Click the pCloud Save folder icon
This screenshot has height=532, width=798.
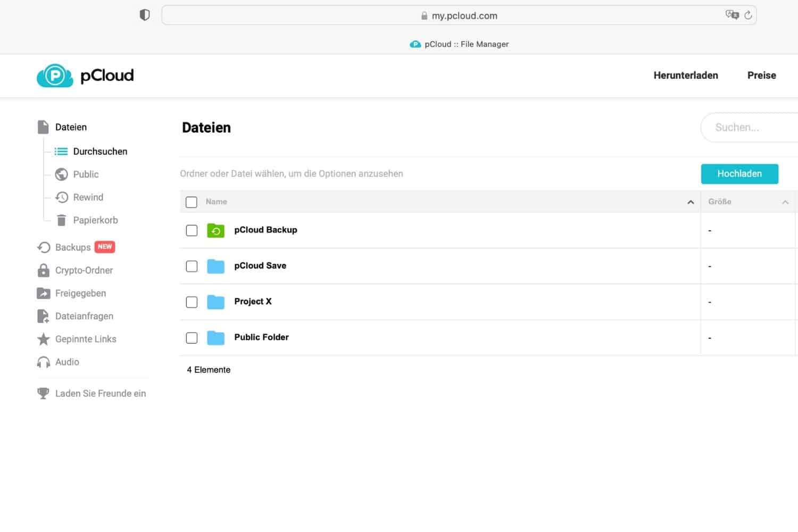[x=215, y=266]
